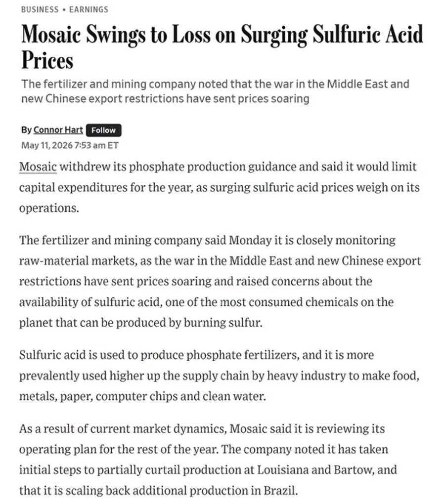This screenshot has width=445, height=504.
Task: Open author Connor Hart's profile link
Action: pyautogui.click(x=58, y=130)
